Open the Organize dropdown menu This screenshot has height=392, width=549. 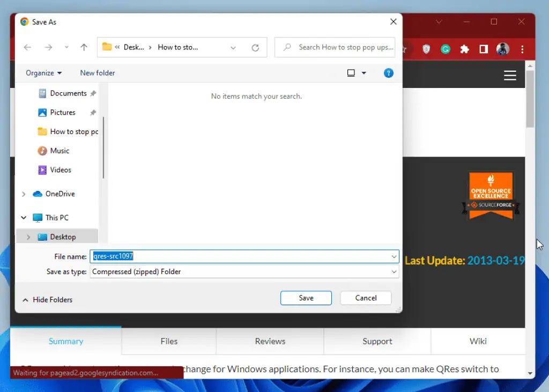pyautogui.click(x=43, y=72)
